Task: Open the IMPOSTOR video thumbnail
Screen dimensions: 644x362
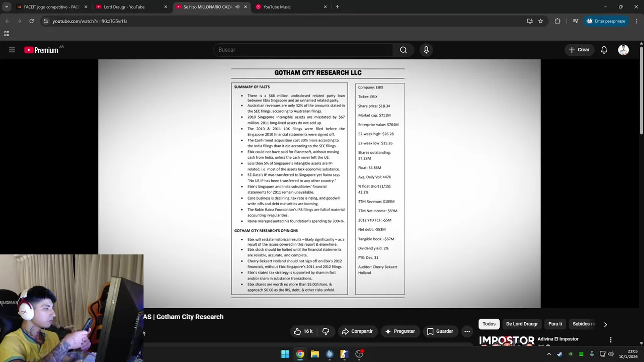Action: pyautogui.click(x=507, y=340)
